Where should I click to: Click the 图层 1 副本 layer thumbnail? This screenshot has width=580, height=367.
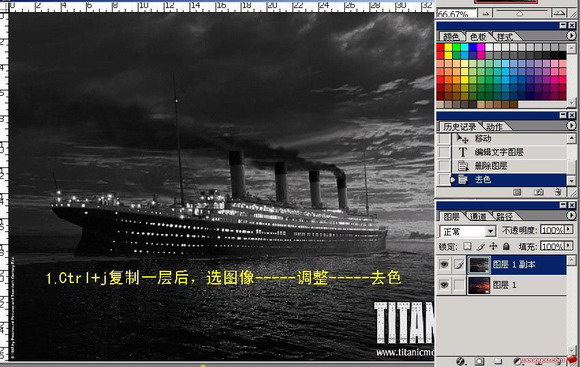(479, 265)
